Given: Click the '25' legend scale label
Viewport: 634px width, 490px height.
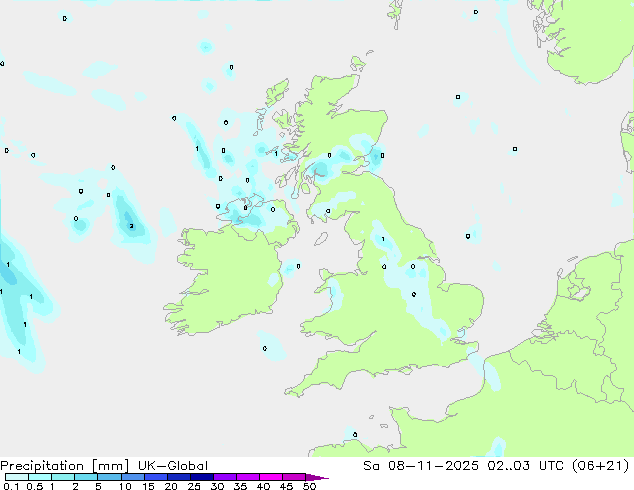Looking at the screenshot, I should click(x=194, y=486).
